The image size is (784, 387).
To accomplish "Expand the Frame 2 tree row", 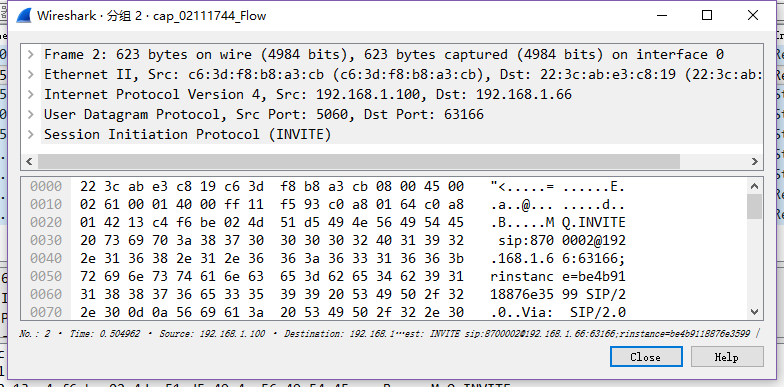I will tap(31, 54).
